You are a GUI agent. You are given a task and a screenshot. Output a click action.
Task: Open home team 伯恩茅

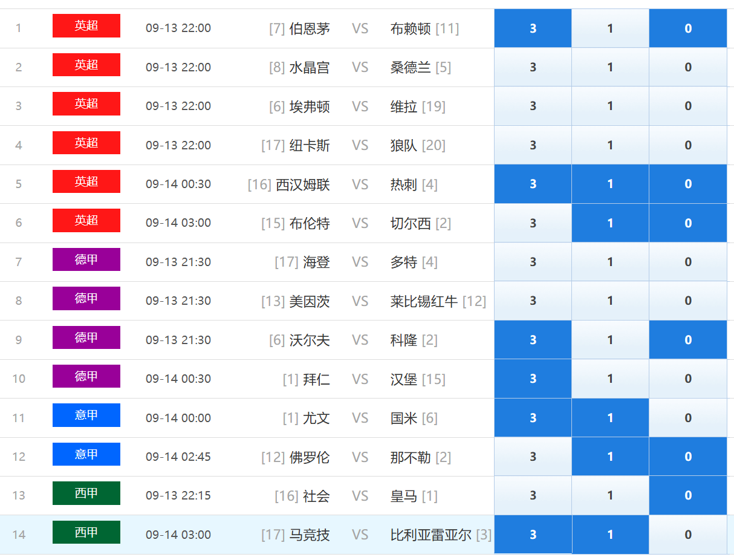pyautogui.click(x=310, y=28)
